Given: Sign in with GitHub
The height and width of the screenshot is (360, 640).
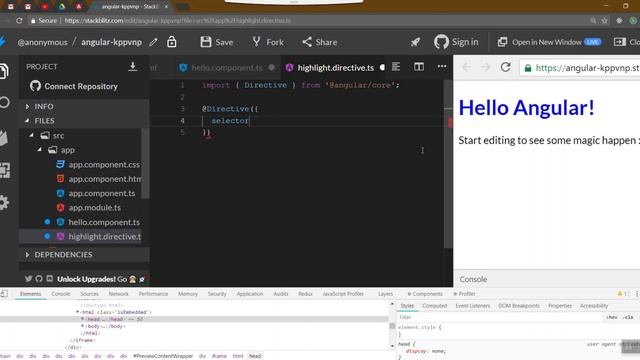Looking at the screenshot, I should tap(456, 42).
